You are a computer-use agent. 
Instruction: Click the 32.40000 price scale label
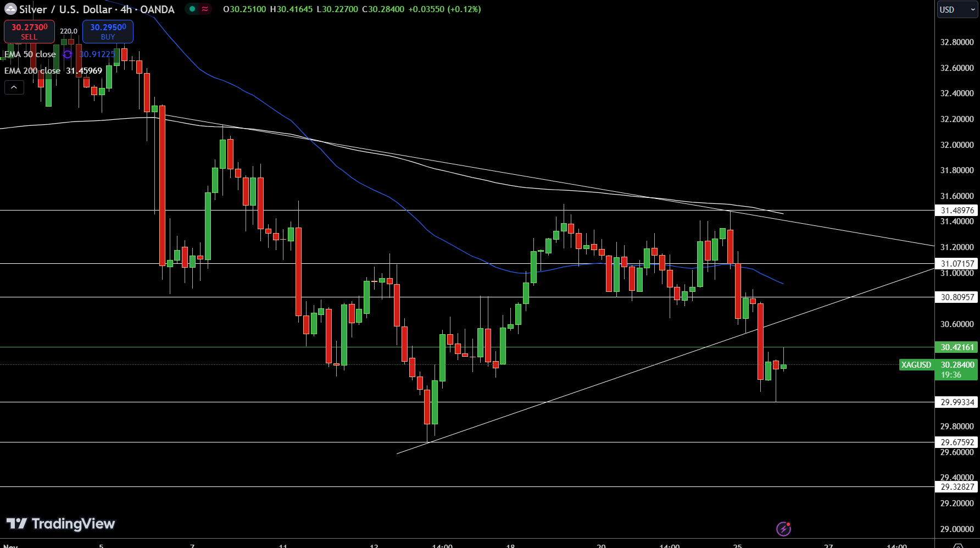pyautogui.click(x=957, y=93)
